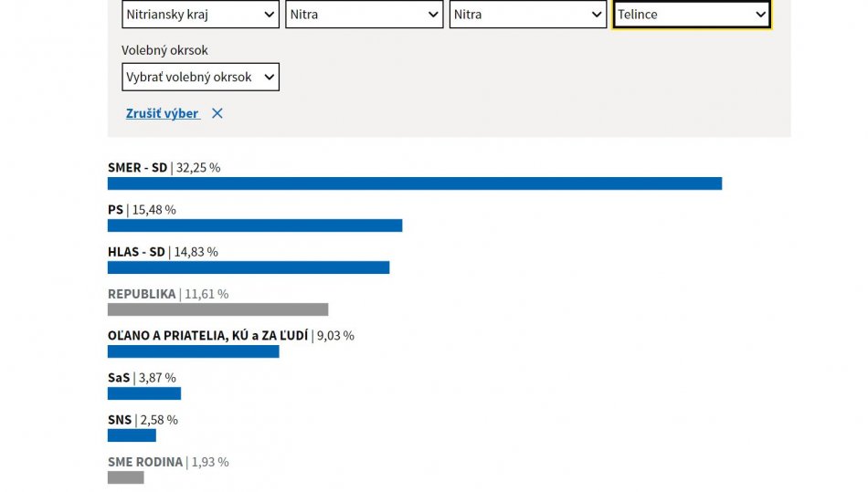This screenshot has width=868, height=492.
Task: Click the REPUBLIKA party name text
Action: [142, 294]
